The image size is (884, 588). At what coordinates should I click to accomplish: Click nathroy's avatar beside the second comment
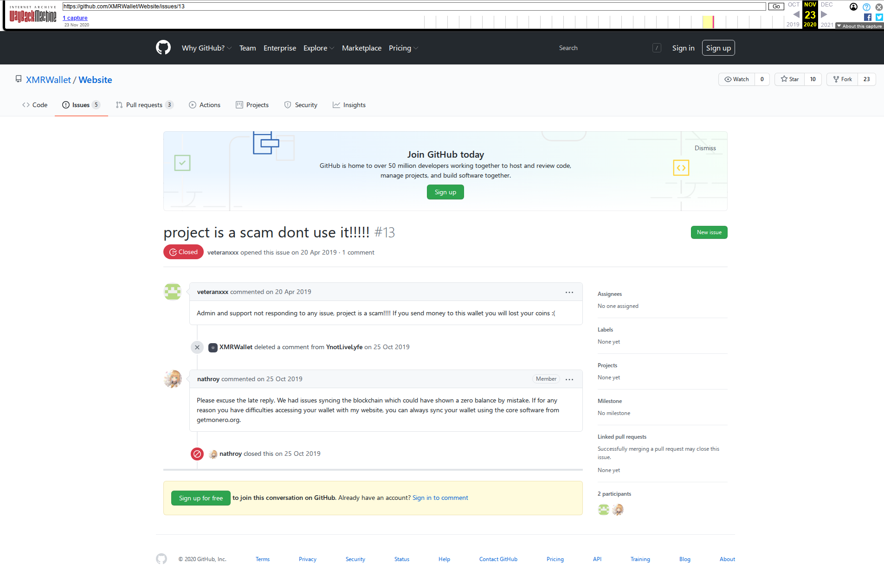[173, 379]
